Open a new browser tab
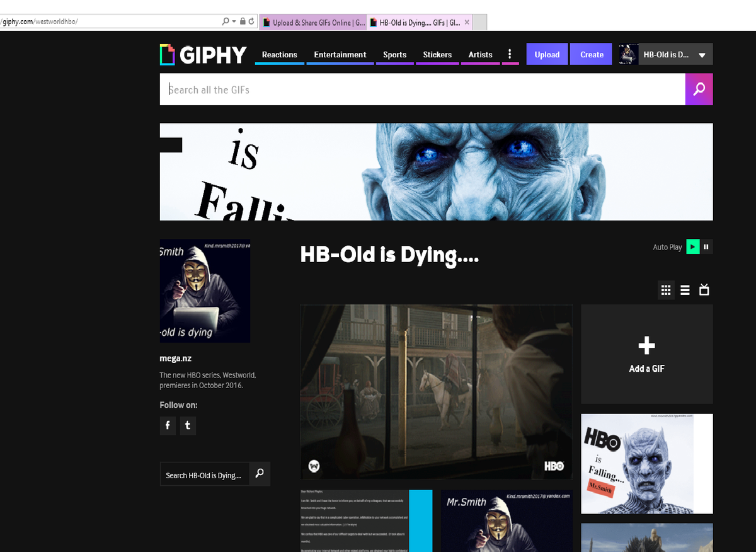Viewport: 756px width, 552px height. [x=480, y=23]
